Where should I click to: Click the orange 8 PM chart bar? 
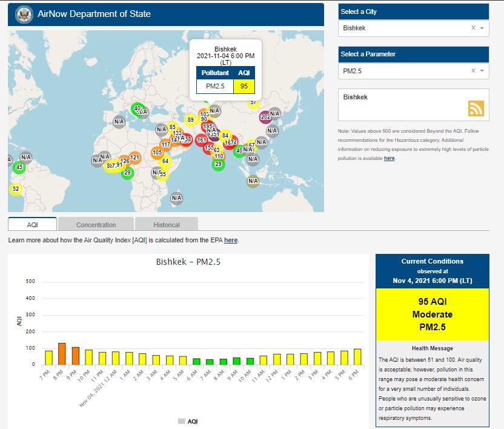[x=62, y=354]
